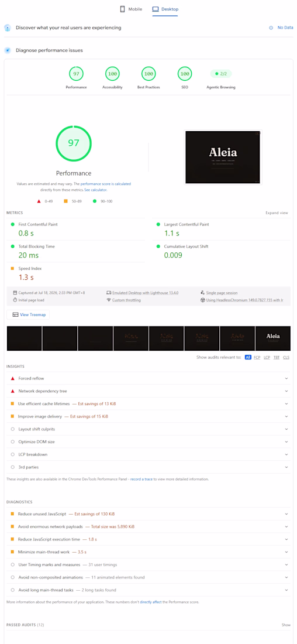Expand Reduce JavaScript execution time audit
Viewport: 297px width, 644px height.
pos(148,539)
